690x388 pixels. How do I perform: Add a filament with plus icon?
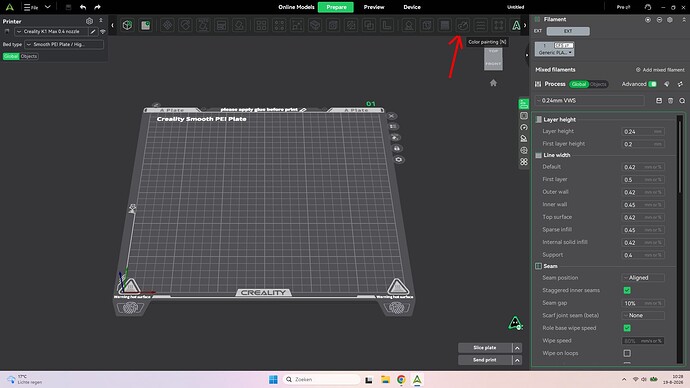(x=648, y=20)
